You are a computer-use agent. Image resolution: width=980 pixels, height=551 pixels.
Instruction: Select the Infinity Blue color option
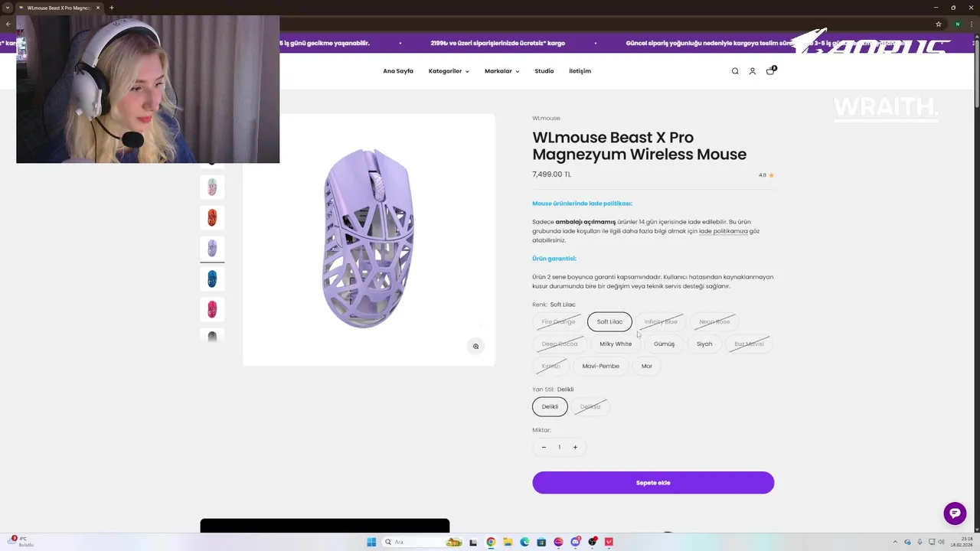[661, 322]
